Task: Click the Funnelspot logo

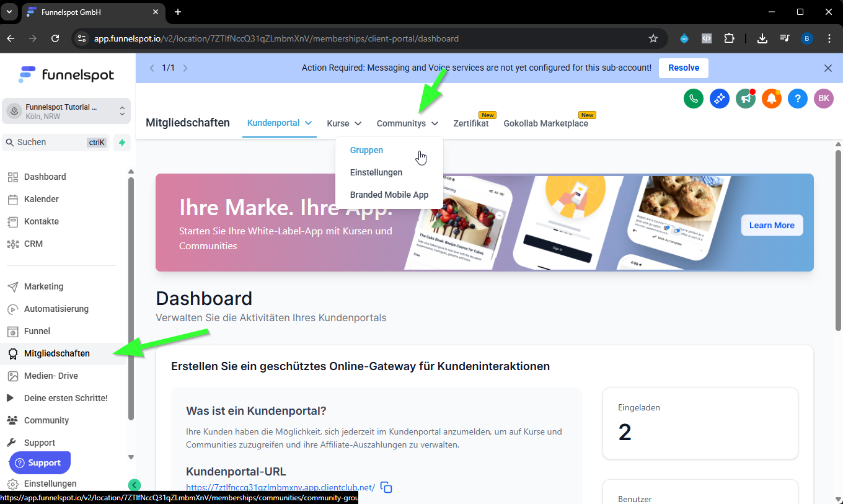Action: point(66,75)
